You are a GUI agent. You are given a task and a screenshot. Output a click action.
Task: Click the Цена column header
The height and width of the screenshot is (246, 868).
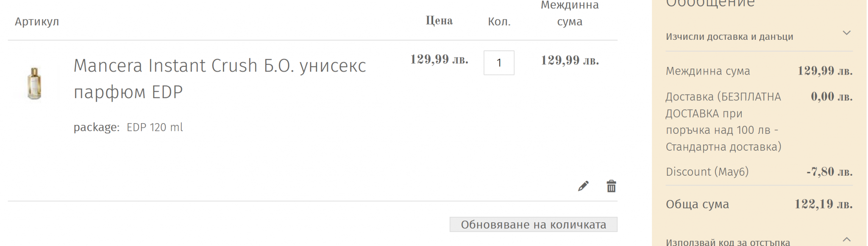[x=439, y=21]
